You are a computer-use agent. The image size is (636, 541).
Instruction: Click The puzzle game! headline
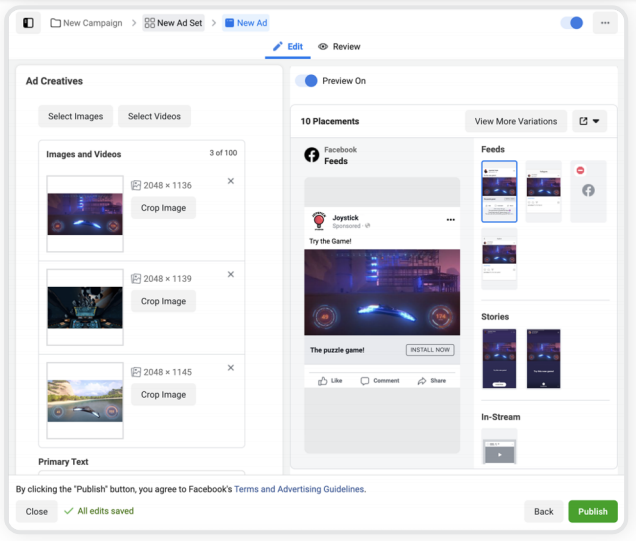[337, 350]
